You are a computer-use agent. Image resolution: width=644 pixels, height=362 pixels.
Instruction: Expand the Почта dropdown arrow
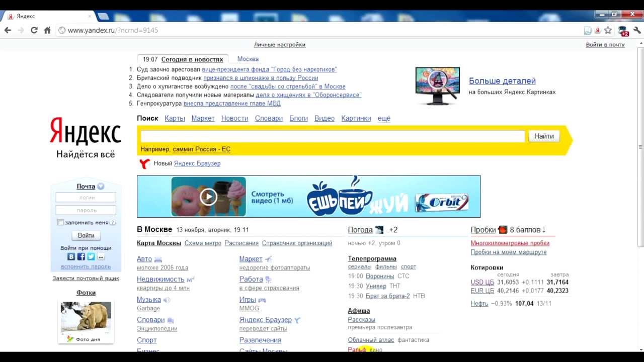101,187
